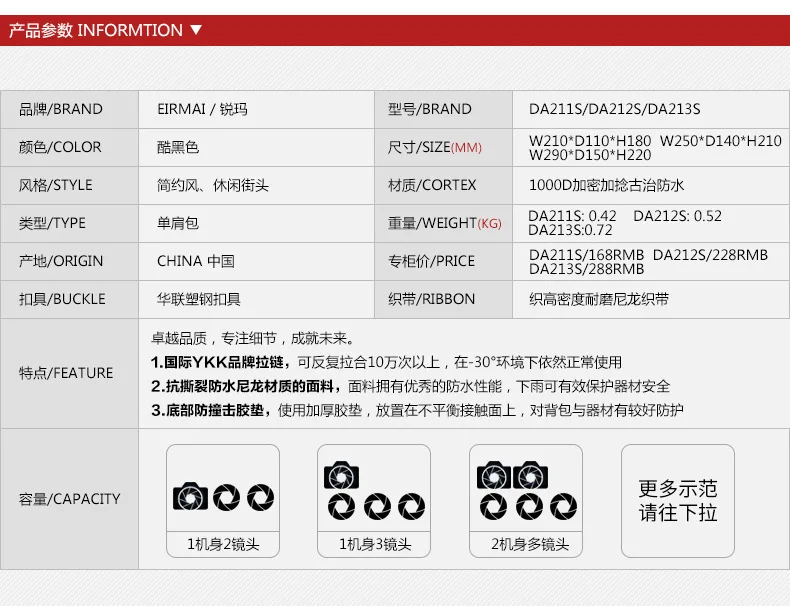Select the 1机身3镜头 capacity card label
The image size is (790, 606).
[375, 544]
